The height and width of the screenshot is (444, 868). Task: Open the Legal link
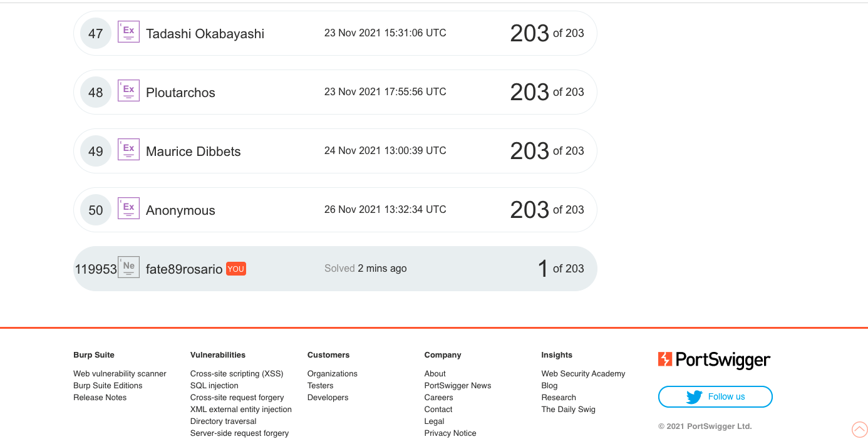click(x=434, y=421)
